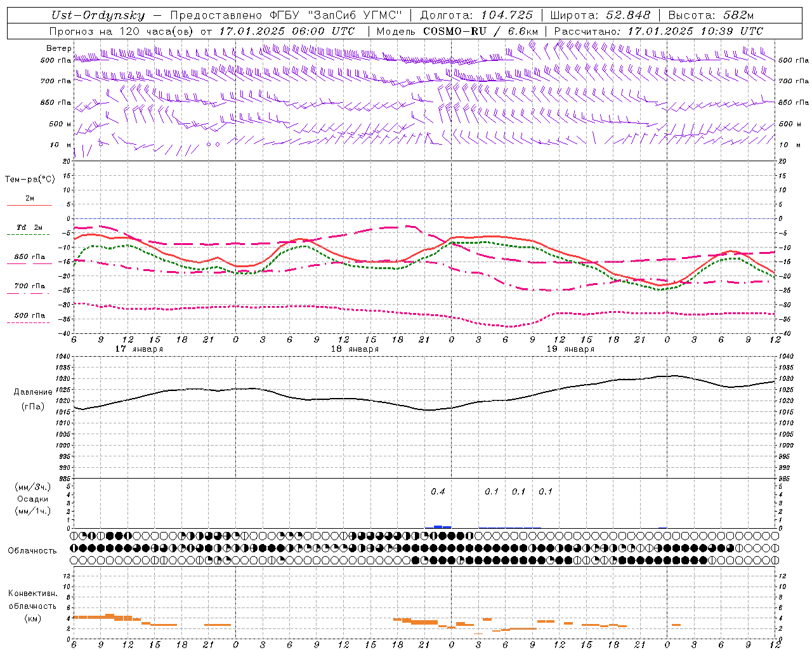Image resolution: width=812 pixels, height=650 pixels.
Task: Click the "Широта: 52.848" header field
Action: coord(600,15)
